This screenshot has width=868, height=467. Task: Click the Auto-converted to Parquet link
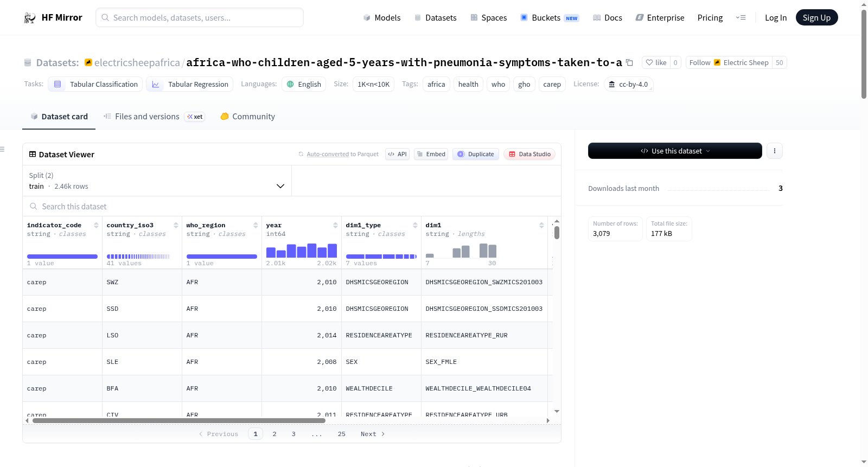tap(328, 154)
